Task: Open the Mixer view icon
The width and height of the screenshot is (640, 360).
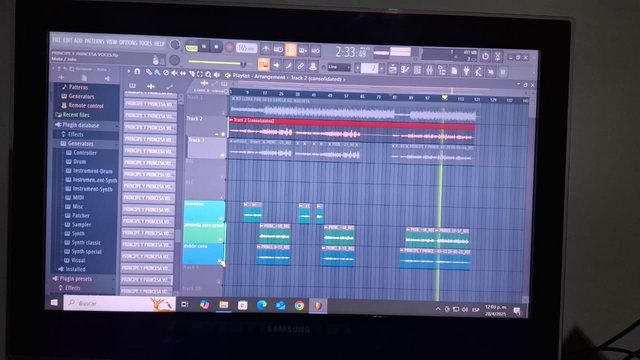Action: click(x=429, y=71)
